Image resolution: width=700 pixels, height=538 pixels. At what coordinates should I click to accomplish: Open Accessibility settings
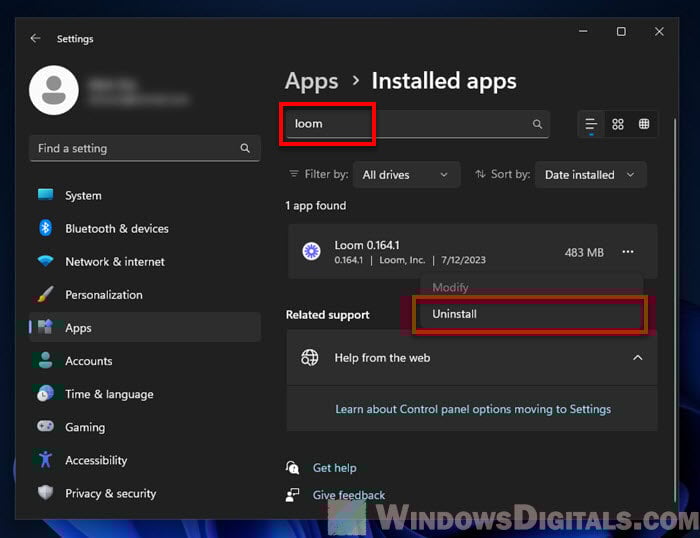tap(145, 460)
